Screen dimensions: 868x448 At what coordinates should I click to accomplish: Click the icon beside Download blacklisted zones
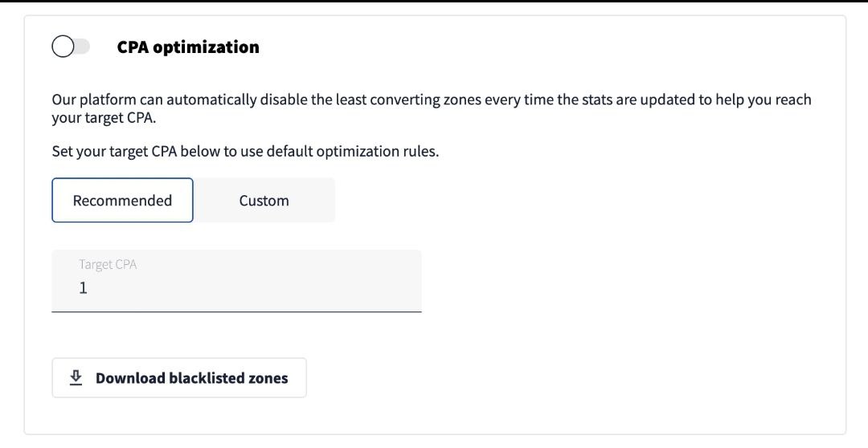[76, 377]
